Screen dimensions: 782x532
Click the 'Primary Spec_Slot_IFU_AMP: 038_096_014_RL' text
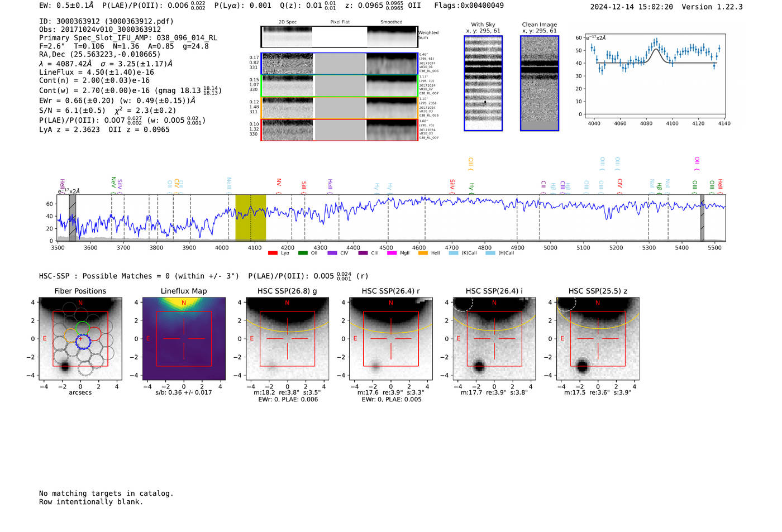tap(128, 38)
